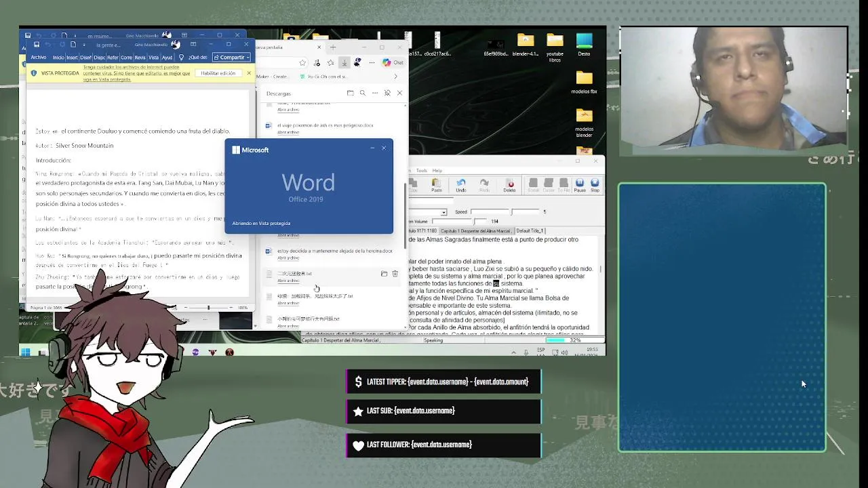Show hidden tray icons chevron
The width and height of the screenshot is (868, 488).
pyautogui.click(x=513, y=352)
